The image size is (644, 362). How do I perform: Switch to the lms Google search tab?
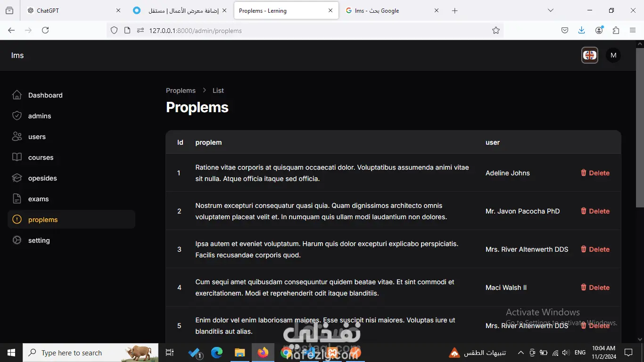point(392,10)
